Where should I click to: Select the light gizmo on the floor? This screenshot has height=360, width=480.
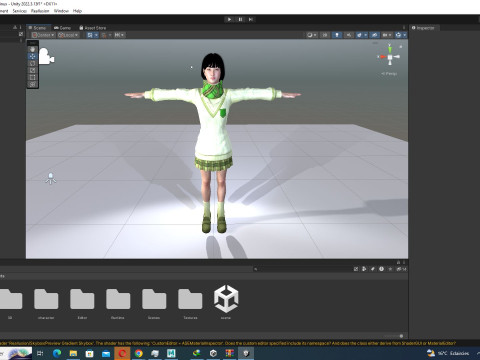pos(51,178)
